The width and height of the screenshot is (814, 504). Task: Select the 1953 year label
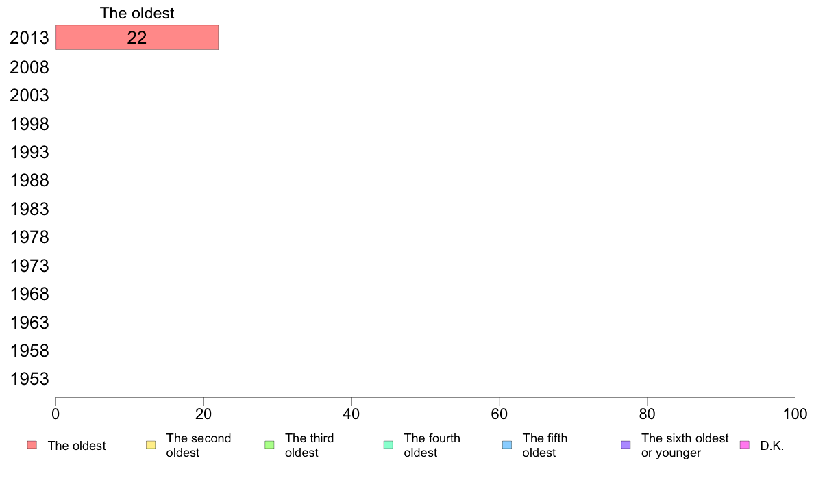(x=29, y=379)
